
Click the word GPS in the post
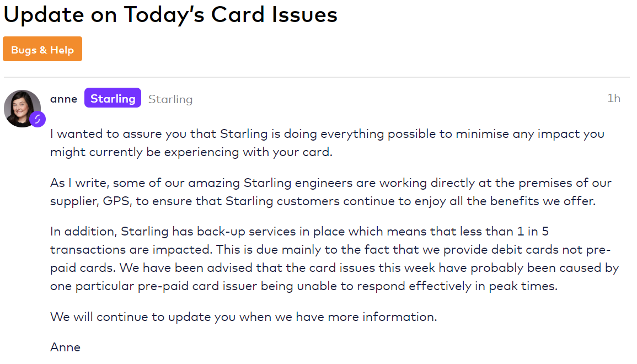[x=115, y=201]
